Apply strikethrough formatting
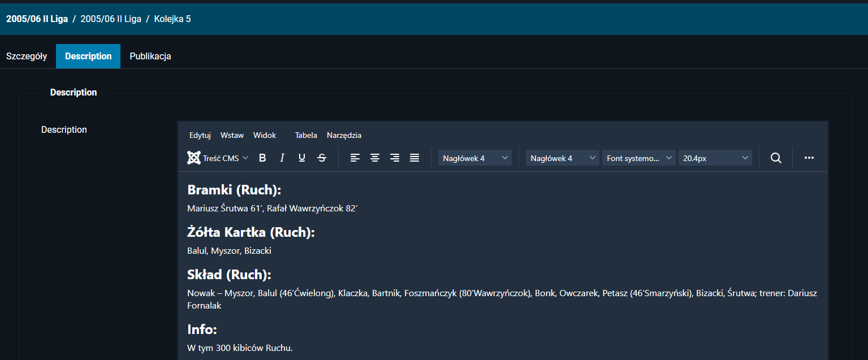 tap(322, 158)
